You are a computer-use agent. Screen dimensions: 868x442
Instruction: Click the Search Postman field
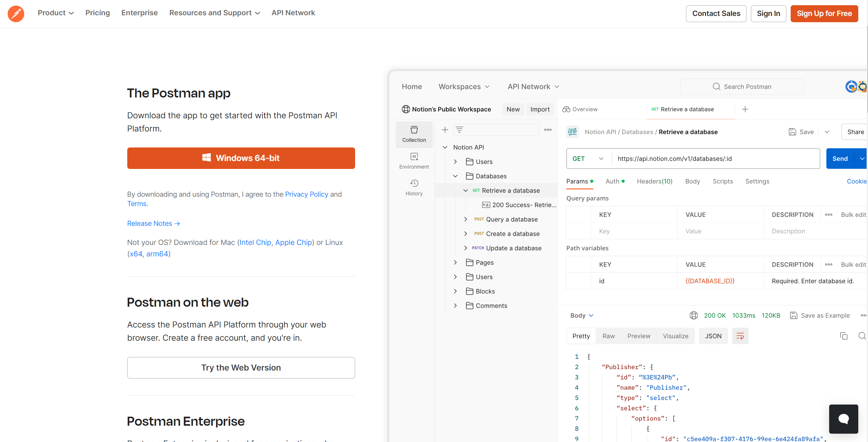point(742,87)
